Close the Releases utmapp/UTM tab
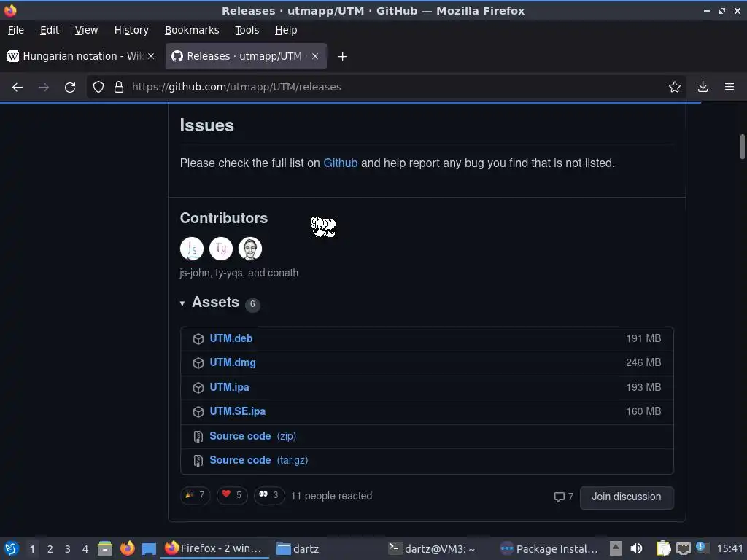Screen dimensions: 747x560 coord(315,56)
